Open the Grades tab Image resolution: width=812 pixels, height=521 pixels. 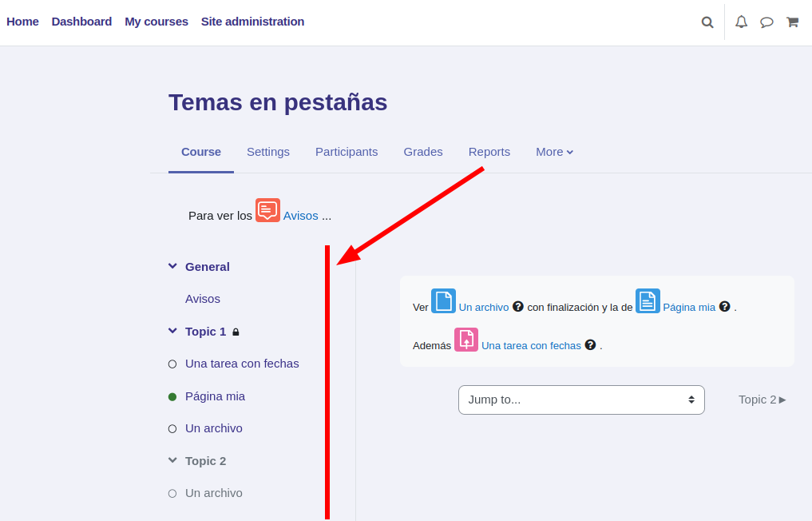pyautogui.click(x=423, y=152)
